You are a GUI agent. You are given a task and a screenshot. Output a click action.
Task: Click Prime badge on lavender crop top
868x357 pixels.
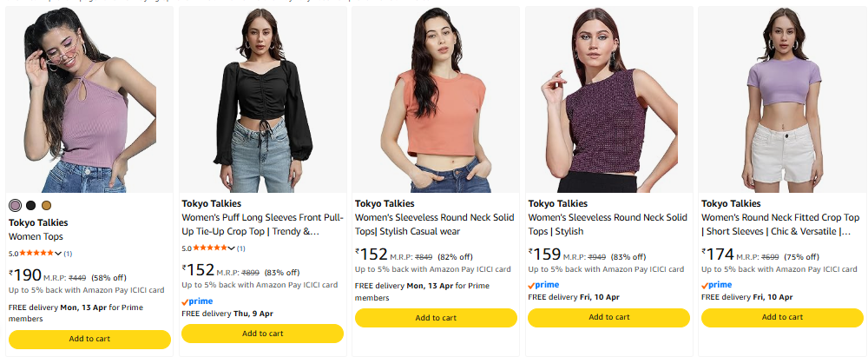tap(717, 285)
